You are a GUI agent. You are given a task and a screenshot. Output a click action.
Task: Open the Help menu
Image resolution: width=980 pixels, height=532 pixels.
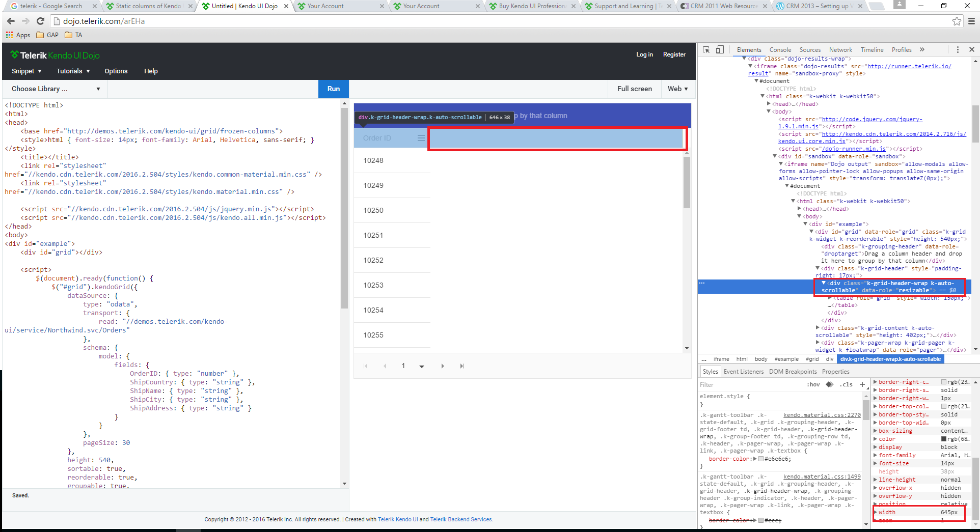tap(151, 71)
